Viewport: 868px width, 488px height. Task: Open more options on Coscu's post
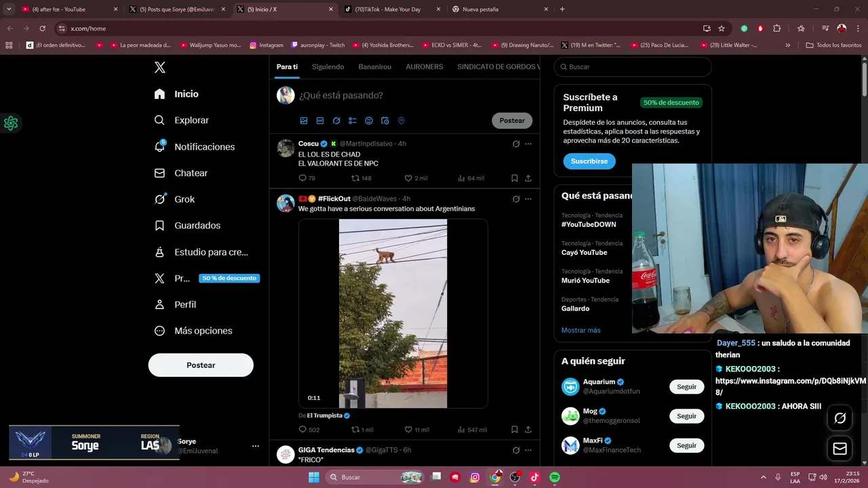(528, 144)
